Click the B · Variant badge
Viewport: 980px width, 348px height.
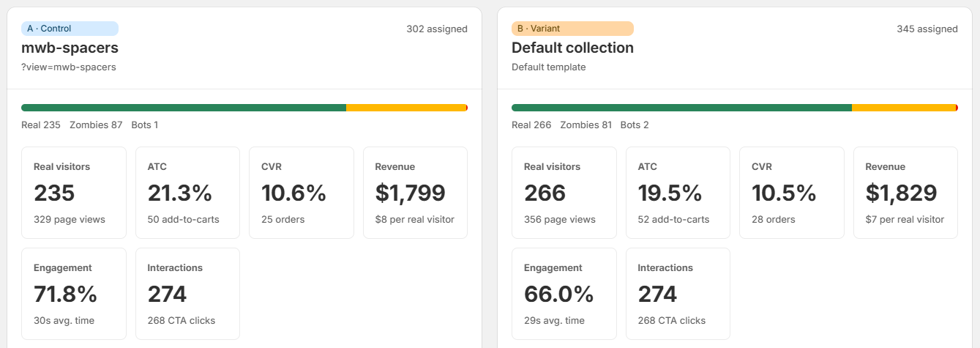[572, 29]
